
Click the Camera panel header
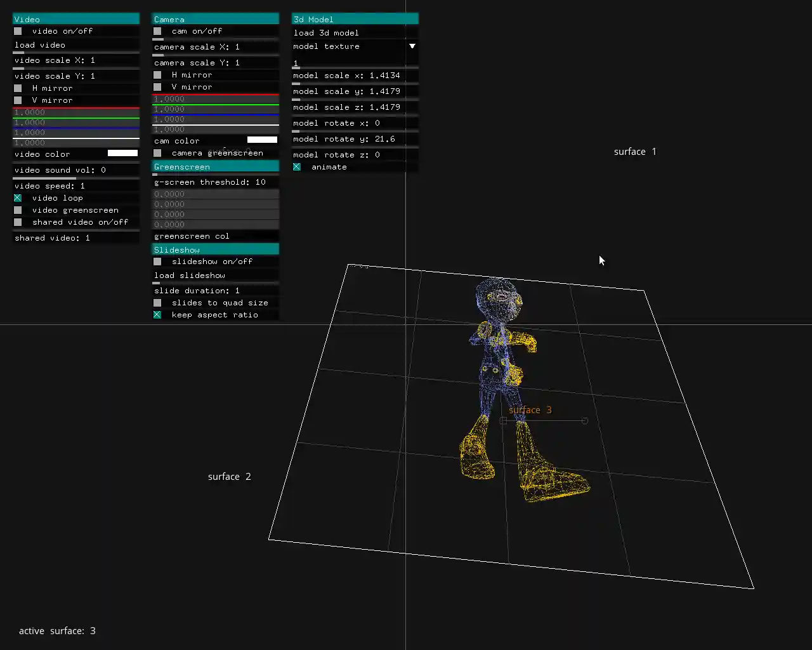coord(216,19)
